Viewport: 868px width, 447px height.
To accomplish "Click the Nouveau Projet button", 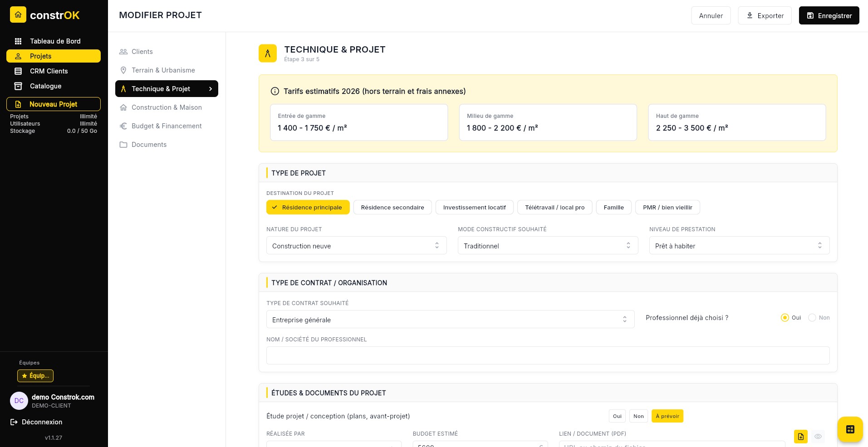I will pos(53,104).
